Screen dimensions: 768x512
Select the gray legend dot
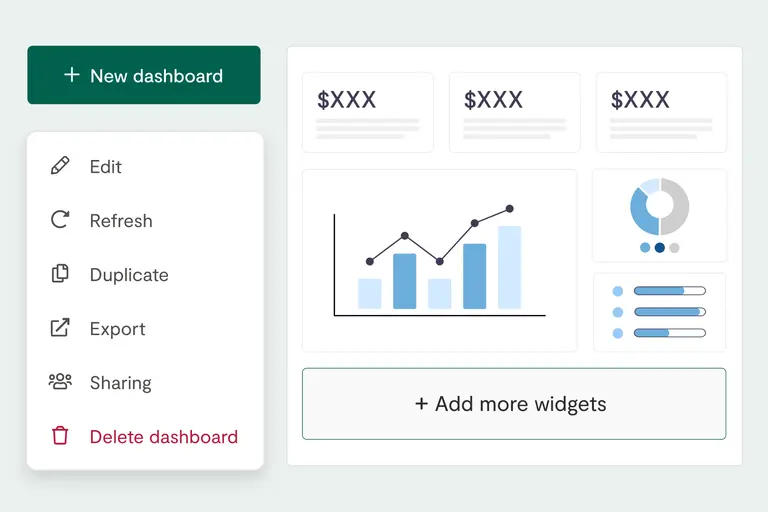pyautogui.click(x=674, y=248)
